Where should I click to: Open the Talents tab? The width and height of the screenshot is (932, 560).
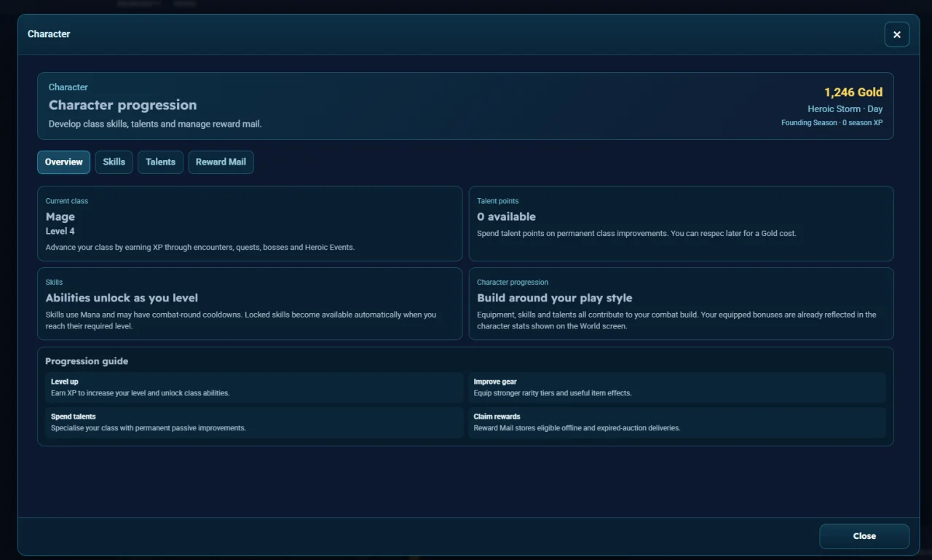tap(160, 162)
